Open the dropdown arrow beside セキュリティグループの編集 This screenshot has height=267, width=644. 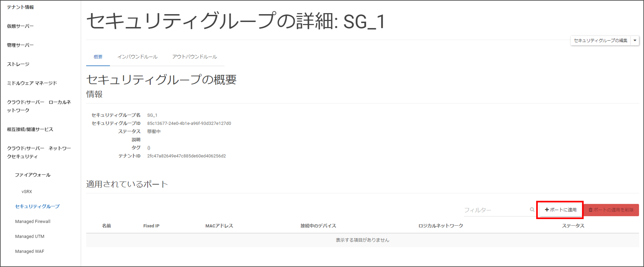point(635,40)
